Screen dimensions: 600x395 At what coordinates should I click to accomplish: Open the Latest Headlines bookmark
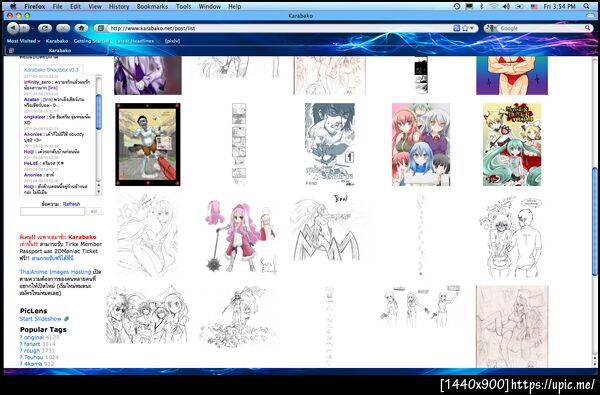(135, 41)
